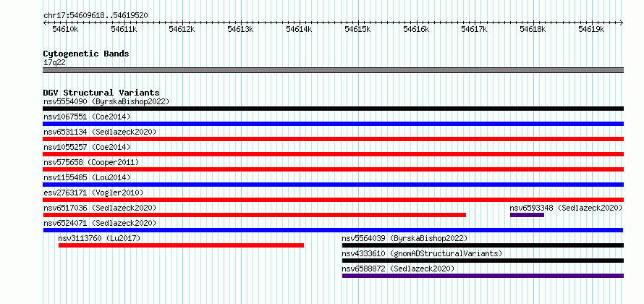Click the ruler's right arrowhead
This screenshot has width=644, height=304.
(622, 23)
